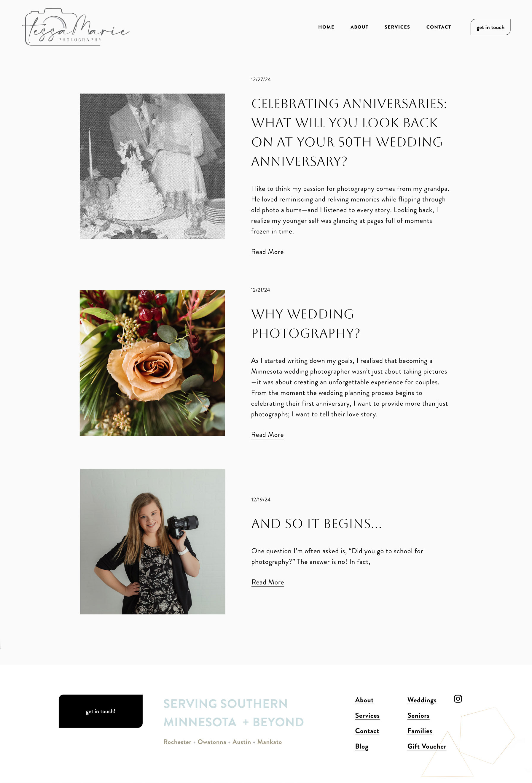This screenshot has height=783, width=532.
Task: Click the black 'get in touch!' footer button
Action: (100, 711)
